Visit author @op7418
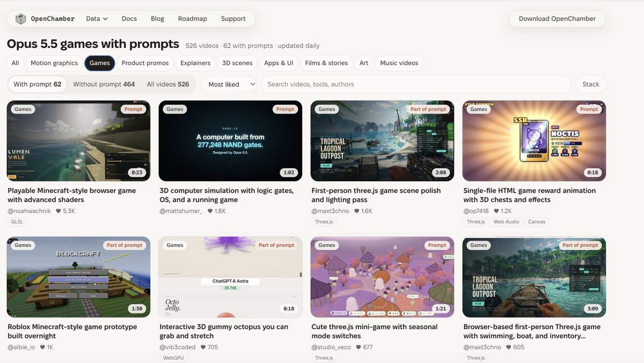Screen dimensions: 644x363 476,211
